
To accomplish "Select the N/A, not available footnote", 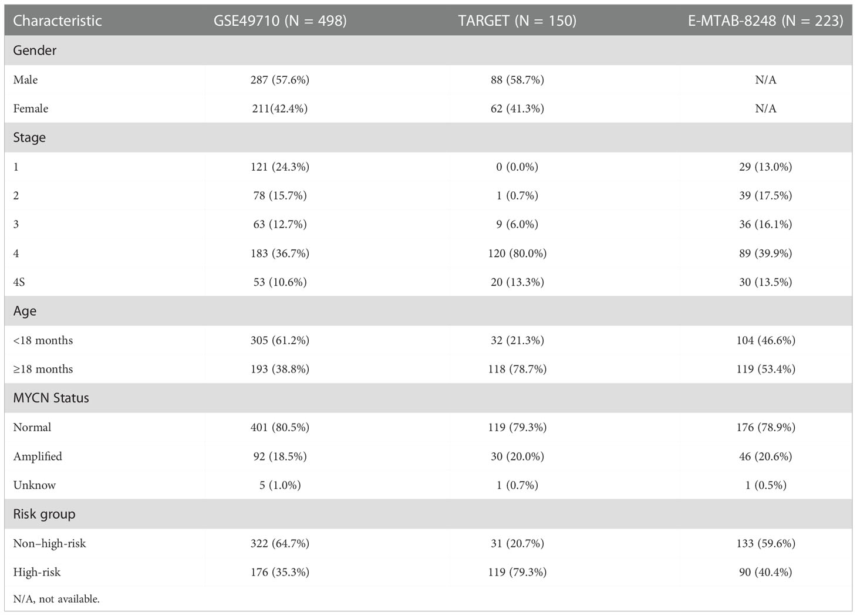I will pos(56,599).
